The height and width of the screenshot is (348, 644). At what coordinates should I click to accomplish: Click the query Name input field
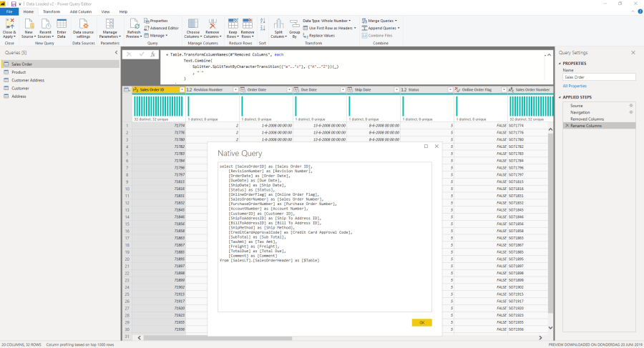(597, 76)
